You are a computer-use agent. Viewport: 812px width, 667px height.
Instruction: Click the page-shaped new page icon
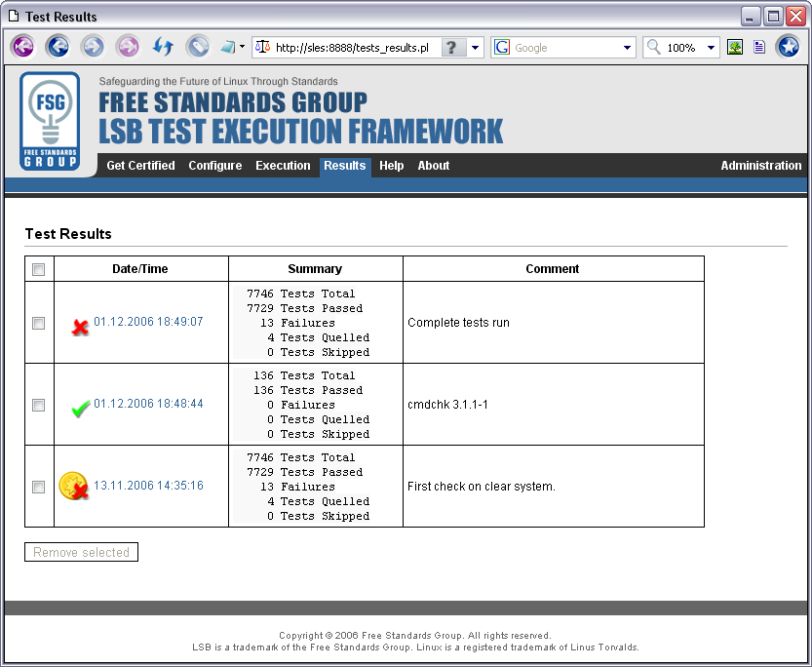click(228, 47)
